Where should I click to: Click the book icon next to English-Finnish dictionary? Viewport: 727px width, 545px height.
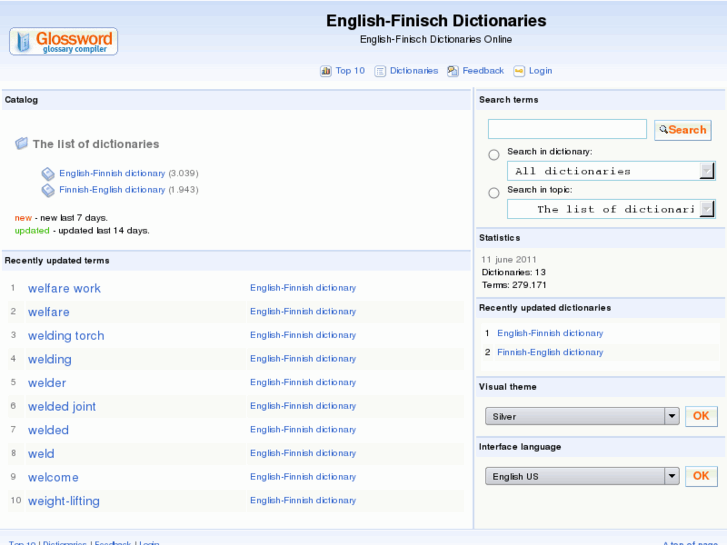click(x=48, y=174)
